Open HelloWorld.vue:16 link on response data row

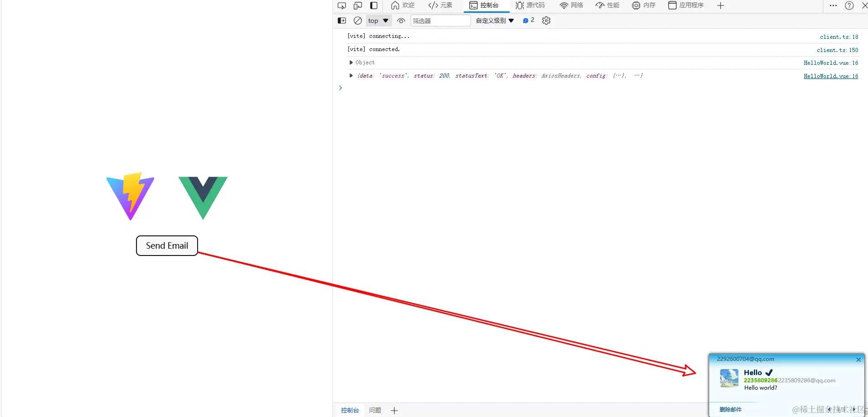(831, 76)
